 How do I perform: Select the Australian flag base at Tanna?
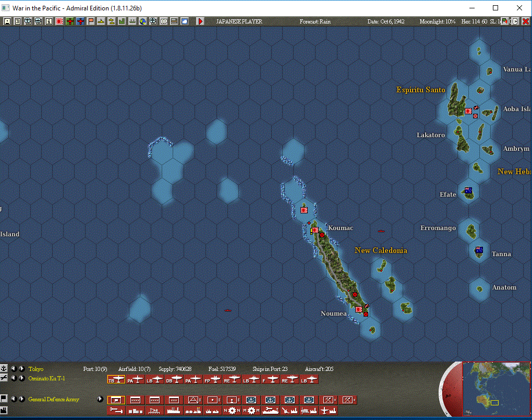coord(479,250)
